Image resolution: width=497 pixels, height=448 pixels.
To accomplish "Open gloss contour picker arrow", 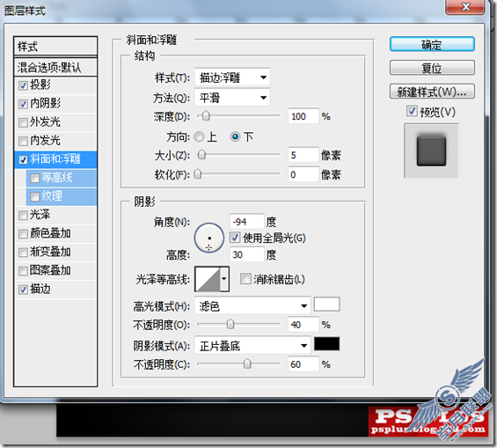I will tap(224, 279).
